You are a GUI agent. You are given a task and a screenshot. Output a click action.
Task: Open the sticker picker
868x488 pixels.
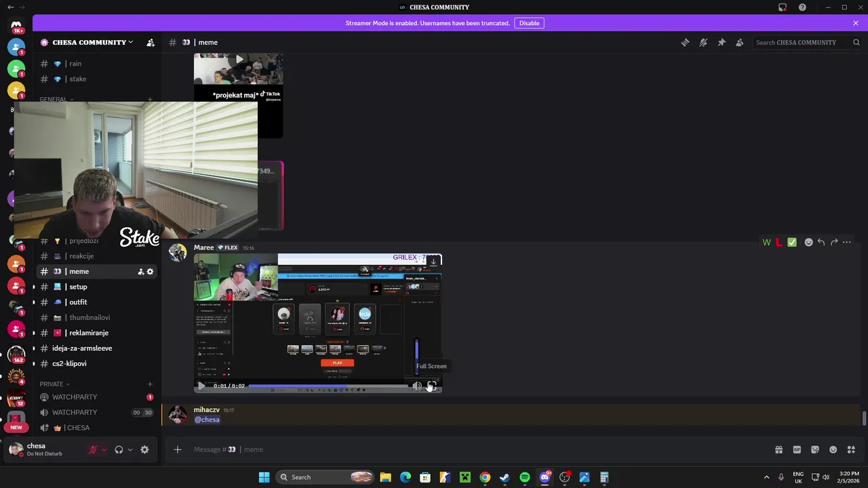[x=815, y=449]
